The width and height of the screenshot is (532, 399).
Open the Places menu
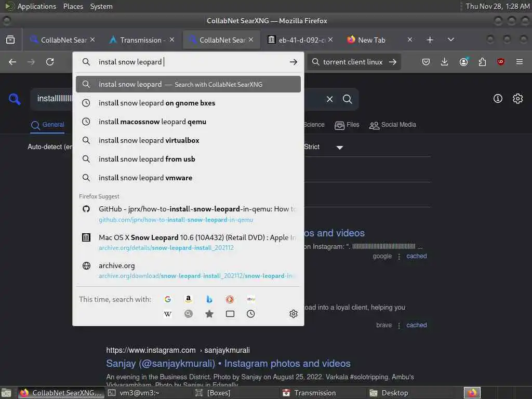(73, 6)
